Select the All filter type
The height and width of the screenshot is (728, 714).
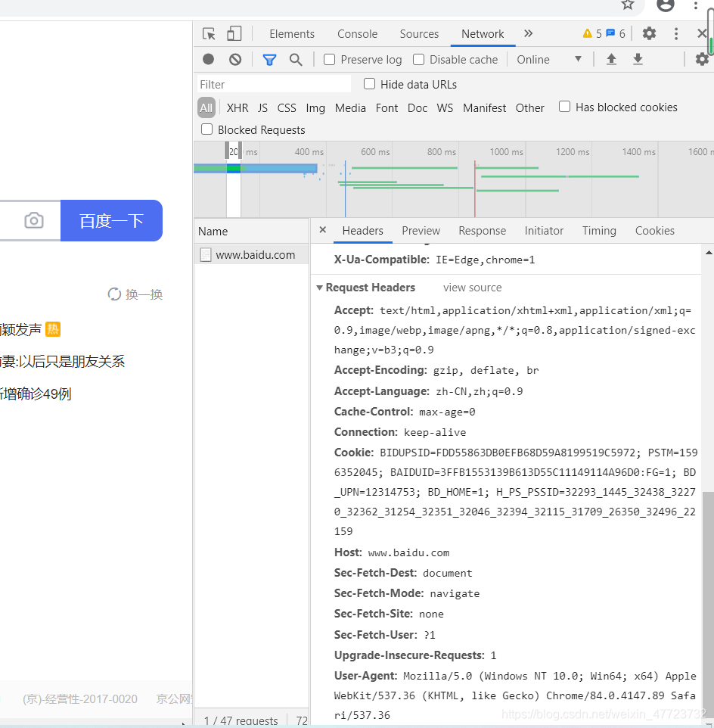(x=206, y=107)
